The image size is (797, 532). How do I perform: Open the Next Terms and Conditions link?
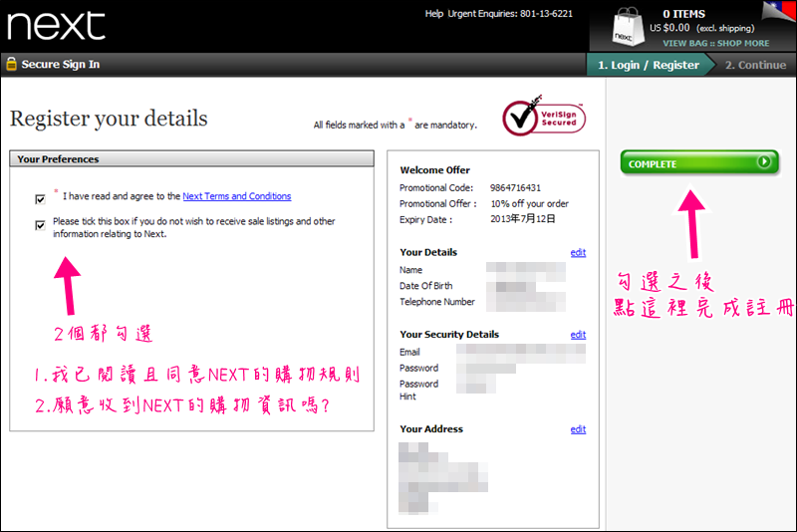237,196
